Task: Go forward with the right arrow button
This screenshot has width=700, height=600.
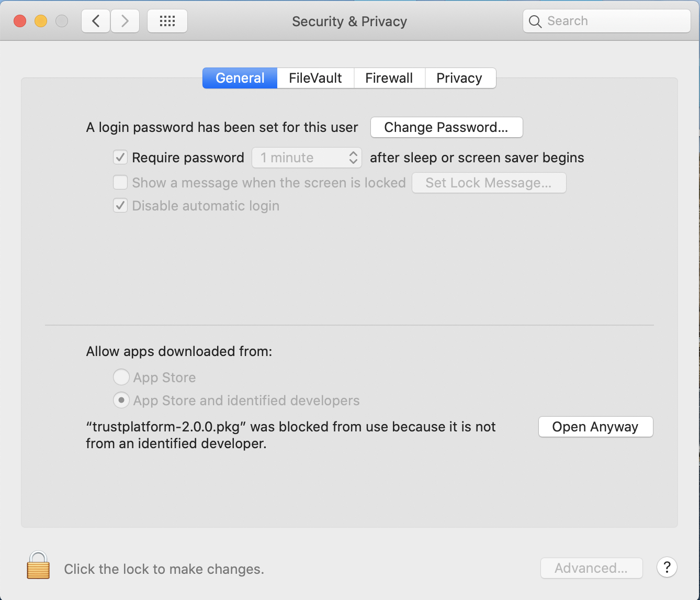Action: tap(125, 21)
